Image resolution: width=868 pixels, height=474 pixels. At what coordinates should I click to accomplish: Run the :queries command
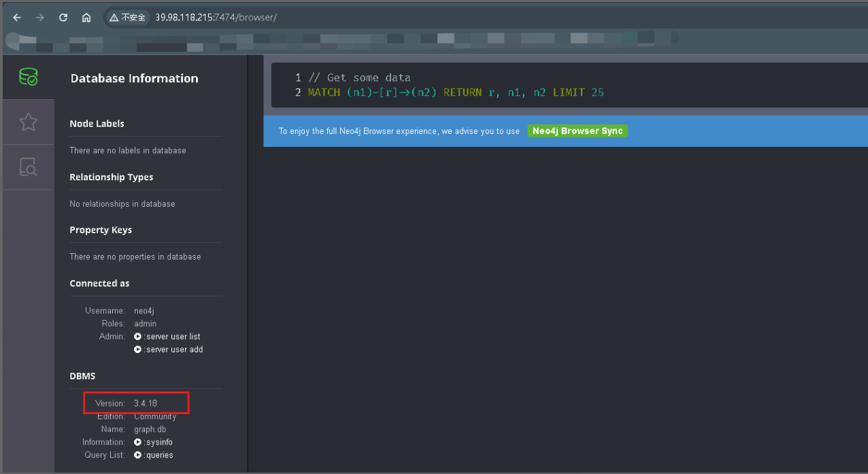point(158,455)
